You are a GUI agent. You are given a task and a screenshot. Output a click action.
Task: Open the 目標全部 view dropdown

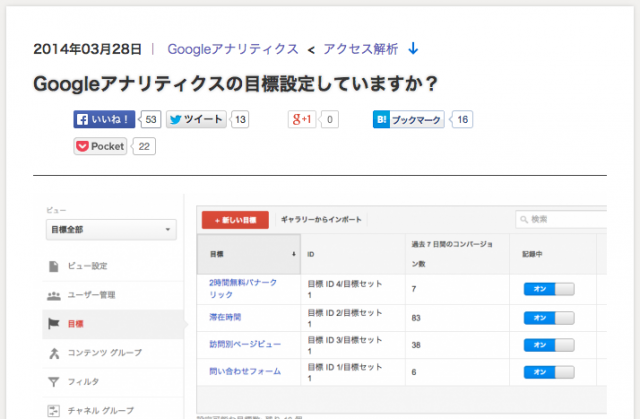pos(111,229)
